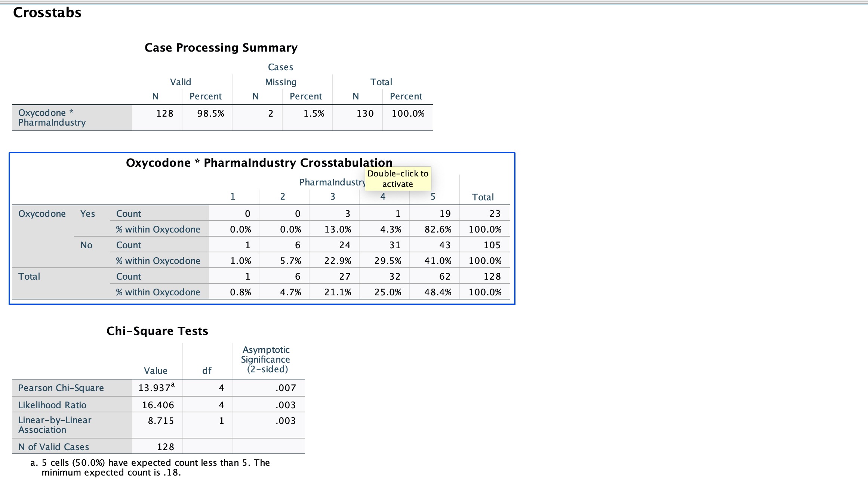Select the No row total 105

pos(492,245)
